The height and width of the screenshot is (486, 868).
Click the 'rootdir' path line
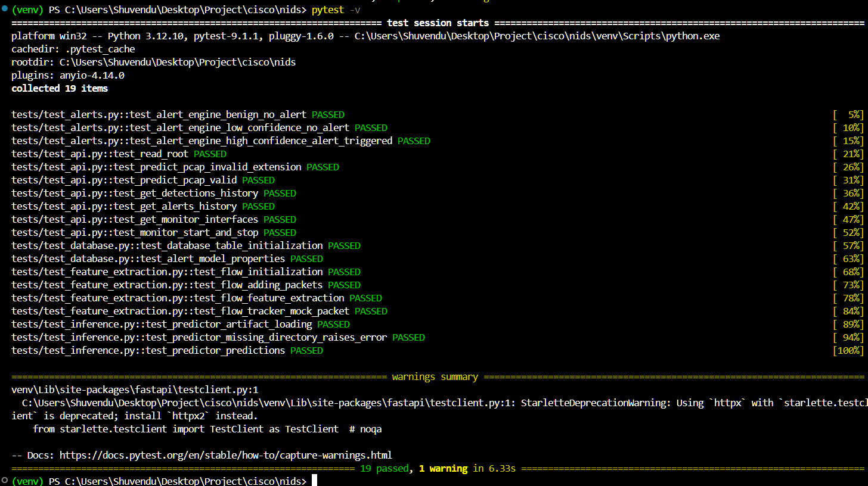click(154, 63)
